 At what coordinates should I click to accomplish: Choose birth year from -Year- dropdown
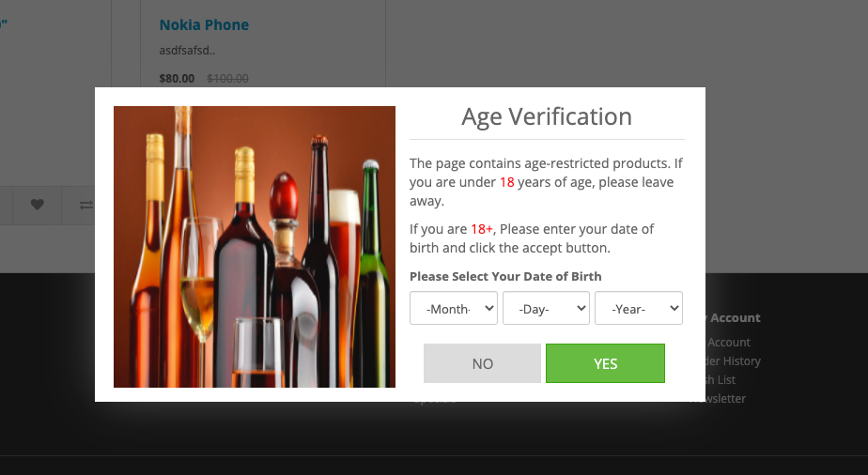click(638, 308)
